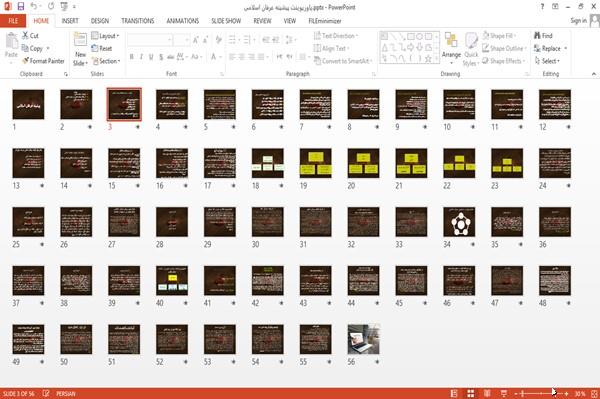The image size is (600, 399).
Task: Click Find in the Editing group
Action: pos(543,36)
